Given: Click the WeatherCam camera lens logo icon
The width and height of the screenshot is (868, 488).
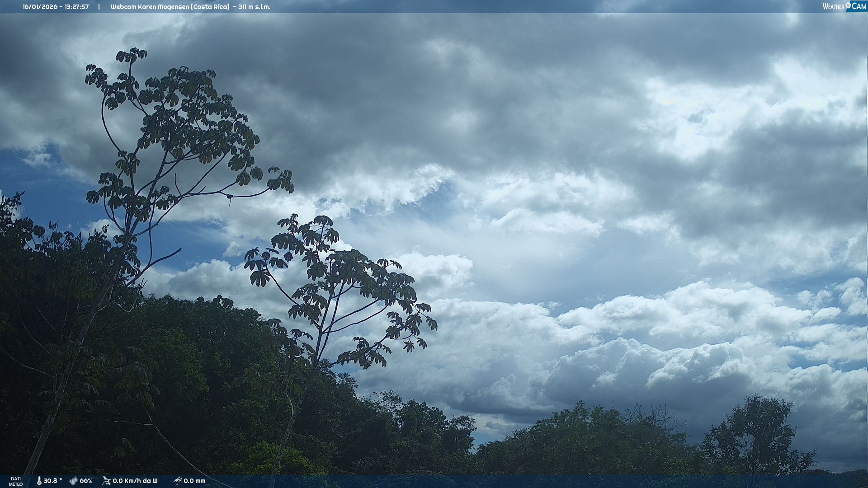Looking at the screenshot, I should (x=848, y=5).
